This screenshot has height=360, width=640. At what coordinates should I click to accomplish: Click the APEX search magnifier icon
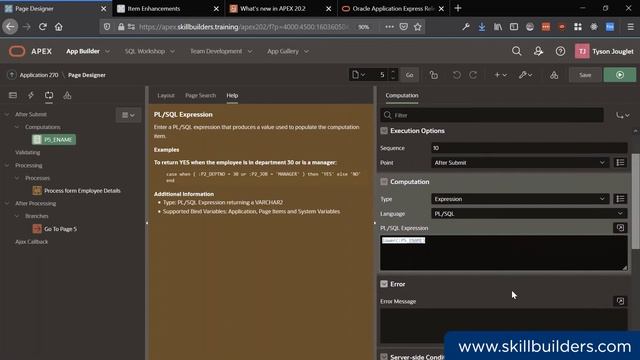(516, 51)
